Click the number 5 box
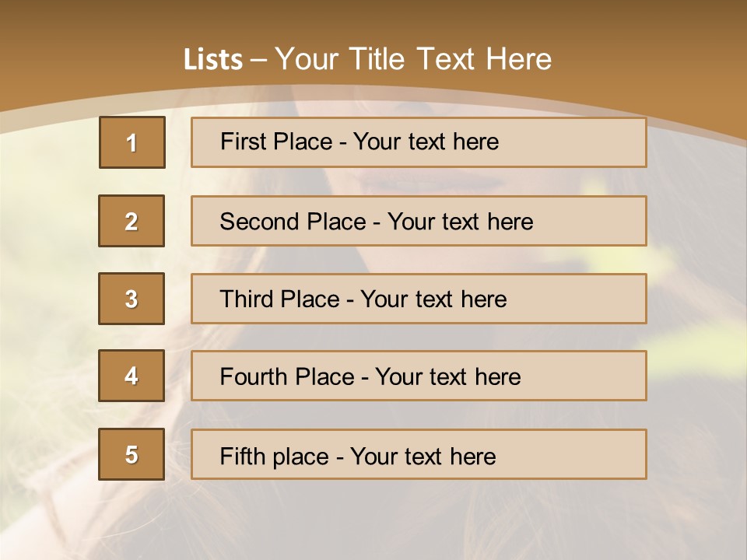Screen dimensions: 747x560 [x=132, y=454]
